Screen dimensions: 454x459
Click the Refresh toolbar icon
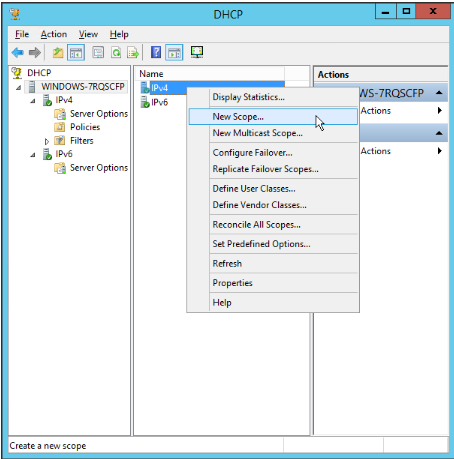click(116, 53)
